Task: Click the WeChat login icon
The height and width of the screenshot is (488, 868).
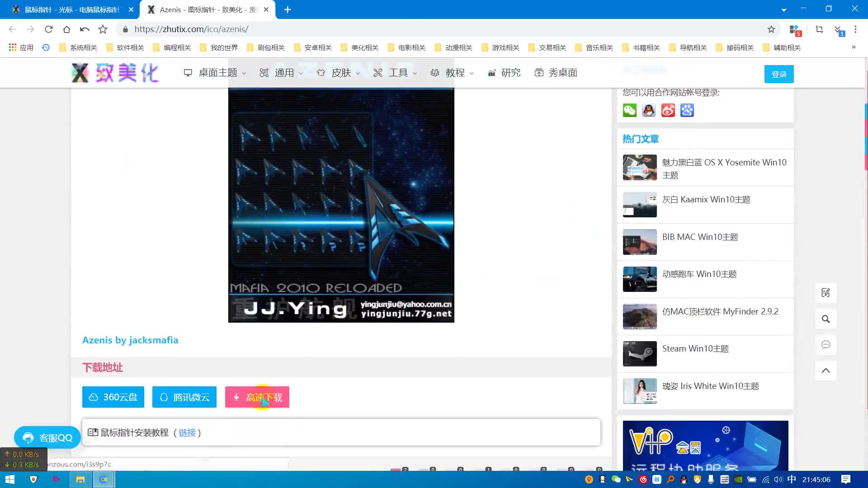Action: click(629, 110)
